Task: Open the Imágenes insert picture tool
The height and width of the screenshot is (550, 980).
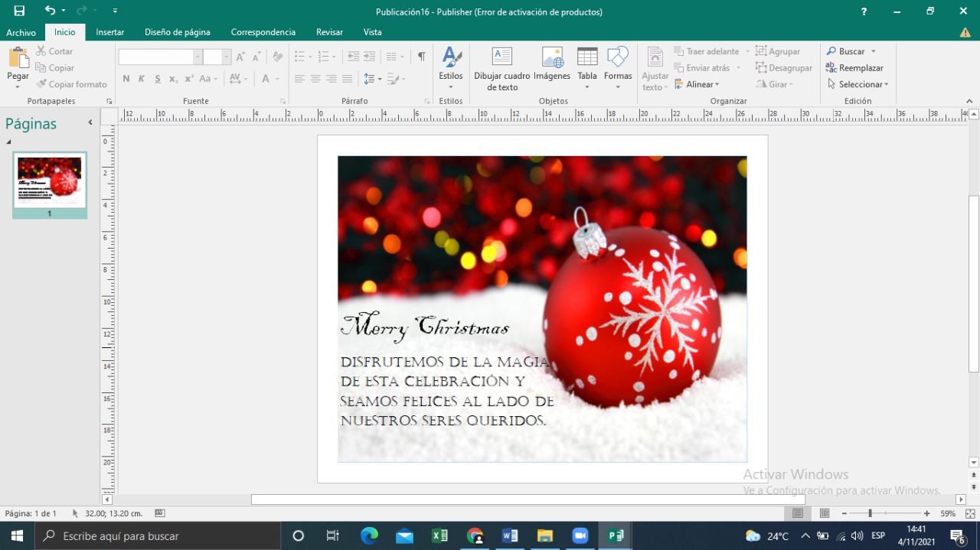Action: [552, 58]
